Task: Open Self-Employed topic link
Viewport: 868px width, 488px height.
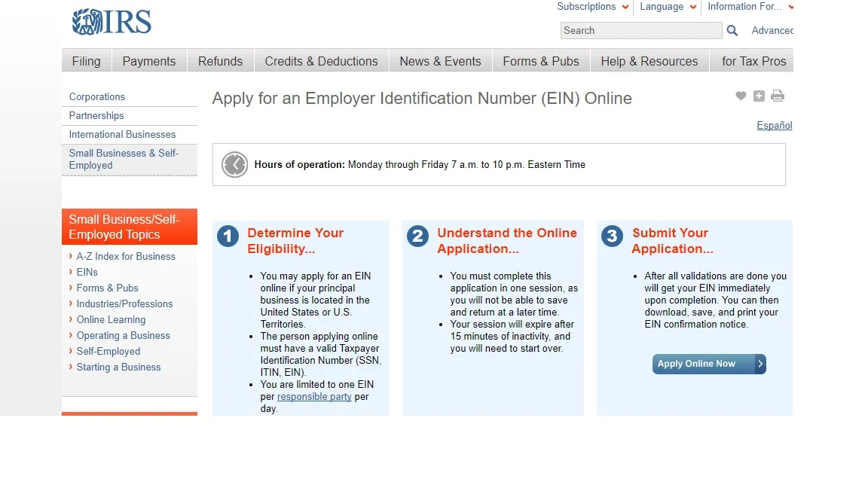Action: [x=108, y=352]
